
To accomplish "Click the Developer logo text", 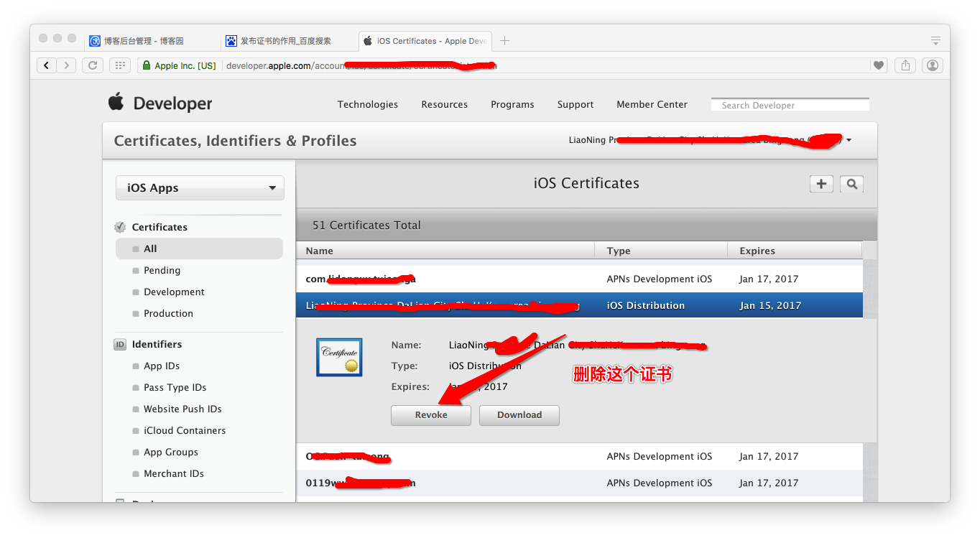I will click(x=172, y=103).
